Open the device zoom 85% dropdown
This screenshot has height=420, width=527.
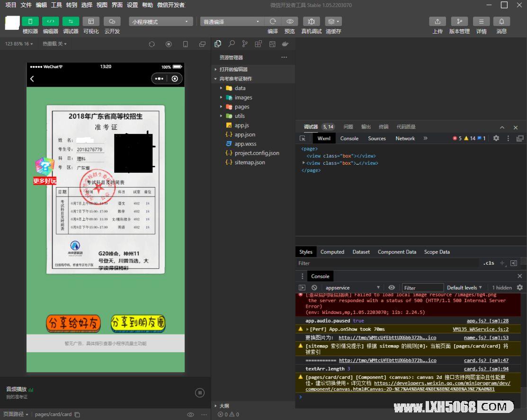pyautogui.click(x=19, y=44)
